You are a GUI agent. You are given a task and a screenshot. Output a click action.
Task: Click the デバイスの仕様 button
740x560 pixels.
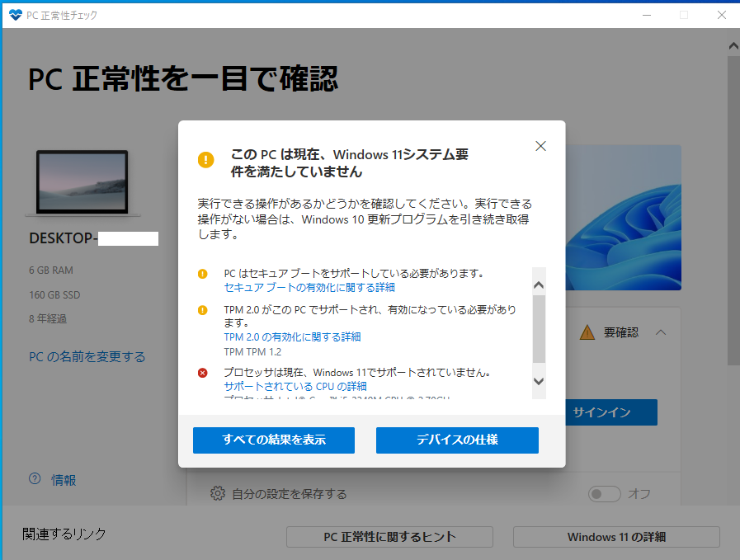457,440
